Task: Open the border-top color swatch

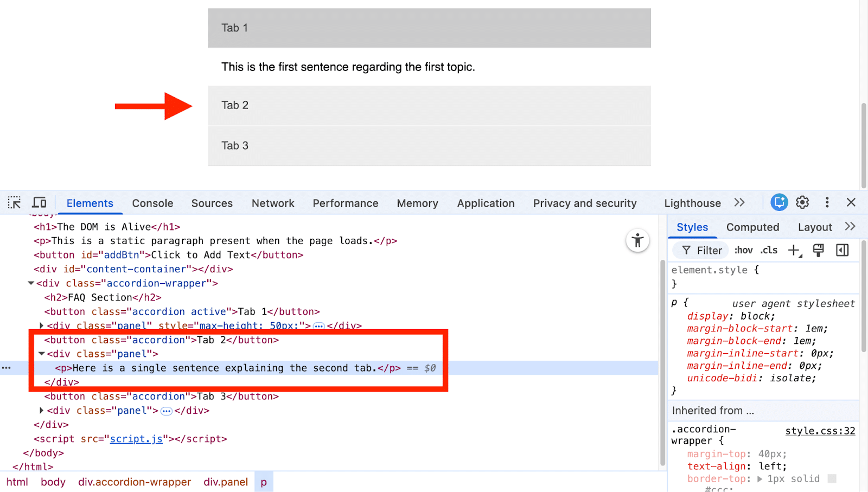Action: click(832, 478)
